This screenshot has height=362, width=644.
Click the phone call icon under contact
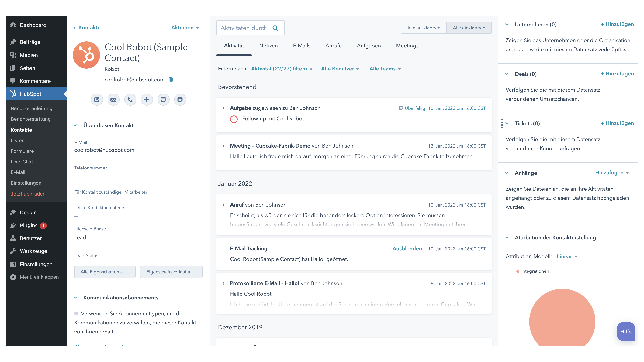coord(130,99)
